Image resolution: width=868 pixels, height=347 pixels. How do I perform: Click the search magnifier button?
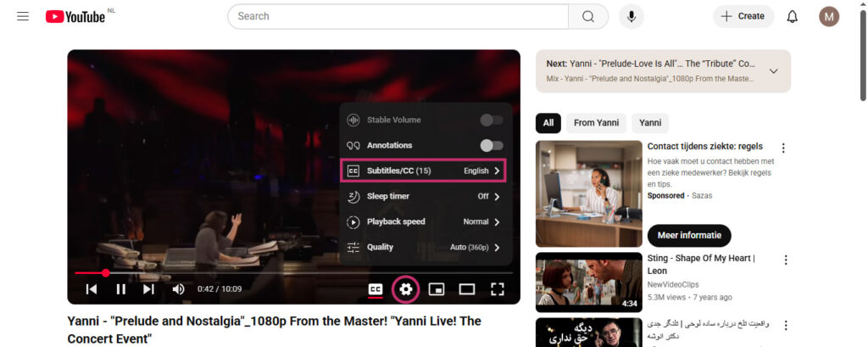[587, 17]
